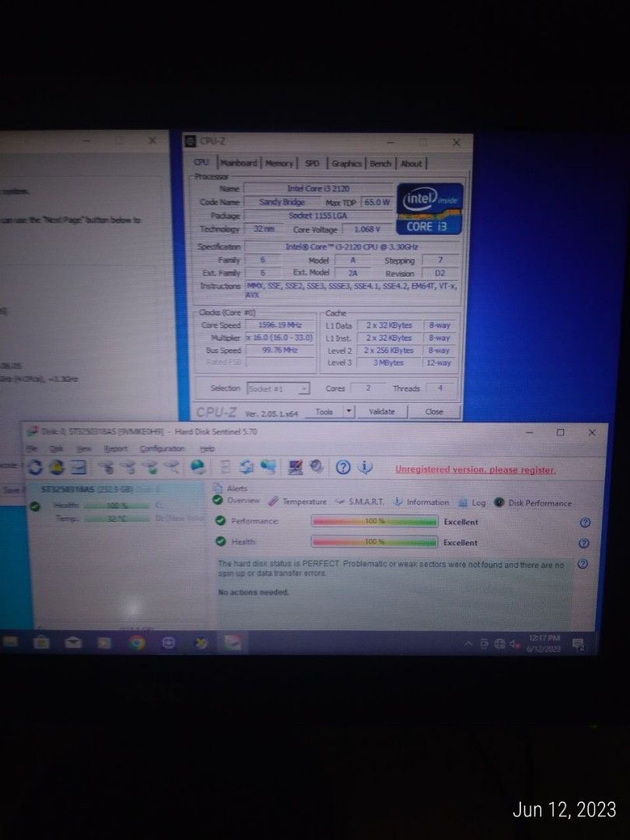
Task: Click the Information icon next to S.M.A.R.T.
Action: [397, 502]
